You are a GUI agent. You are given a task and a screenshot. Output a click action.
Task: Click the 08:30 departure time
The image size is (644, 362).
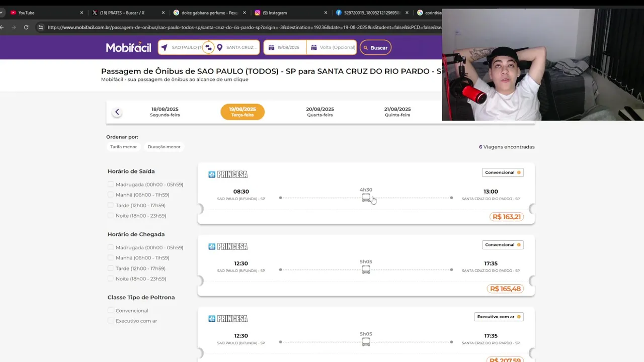point(241,192)
